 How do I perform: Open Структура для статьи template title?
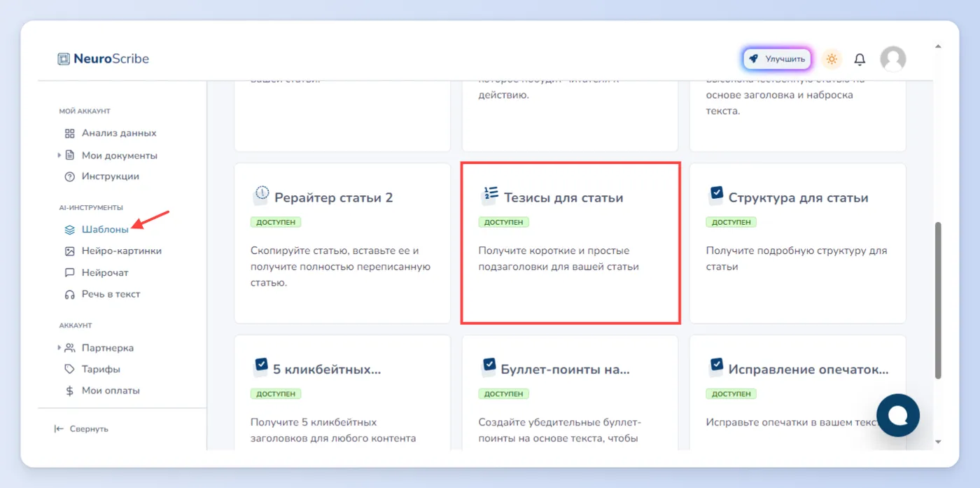point(798,198)
